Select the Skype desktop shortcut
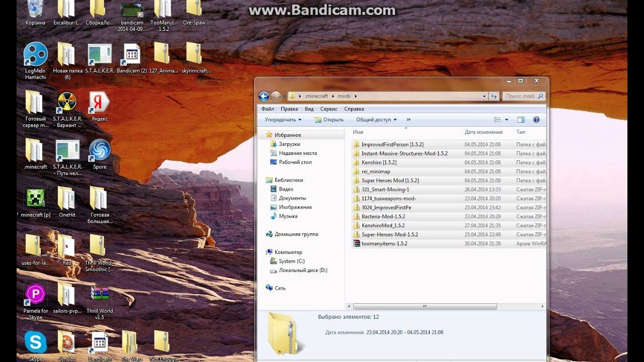The width and height of the screenshot is (644, 362). [x=35, y=346]
